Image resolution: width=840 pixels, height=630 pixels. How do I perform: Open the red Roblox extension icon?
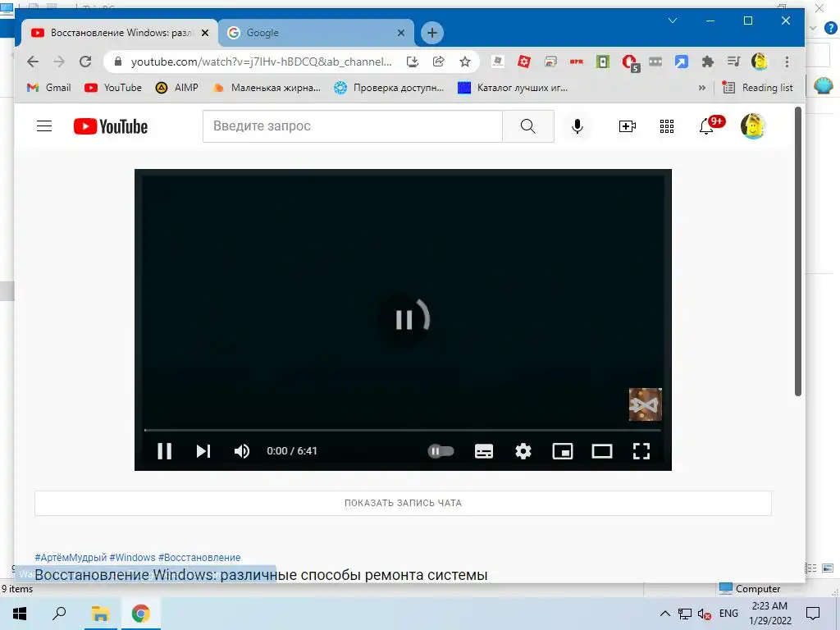click(x=524, y=62)
